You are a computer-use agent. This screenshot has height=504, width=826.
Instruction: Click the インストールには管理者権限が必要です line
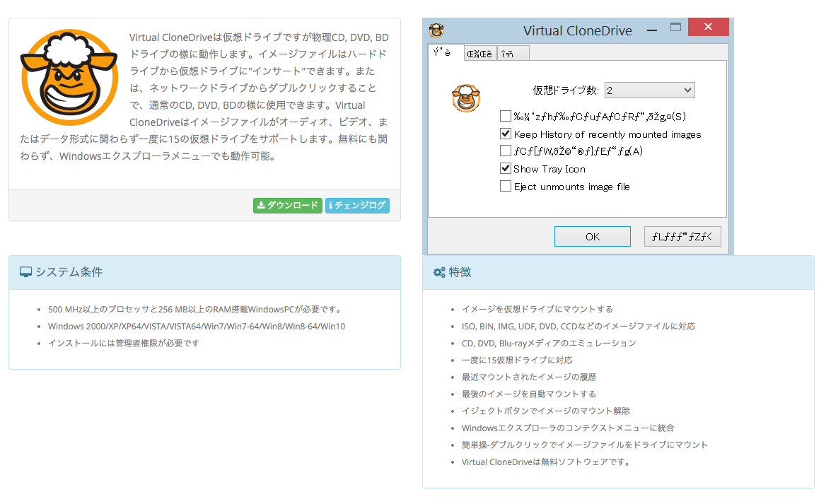124,343
